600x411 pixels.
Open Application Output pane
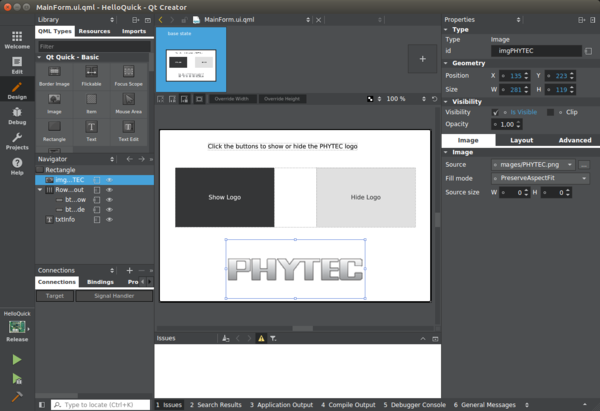click(x=281, y=405)
